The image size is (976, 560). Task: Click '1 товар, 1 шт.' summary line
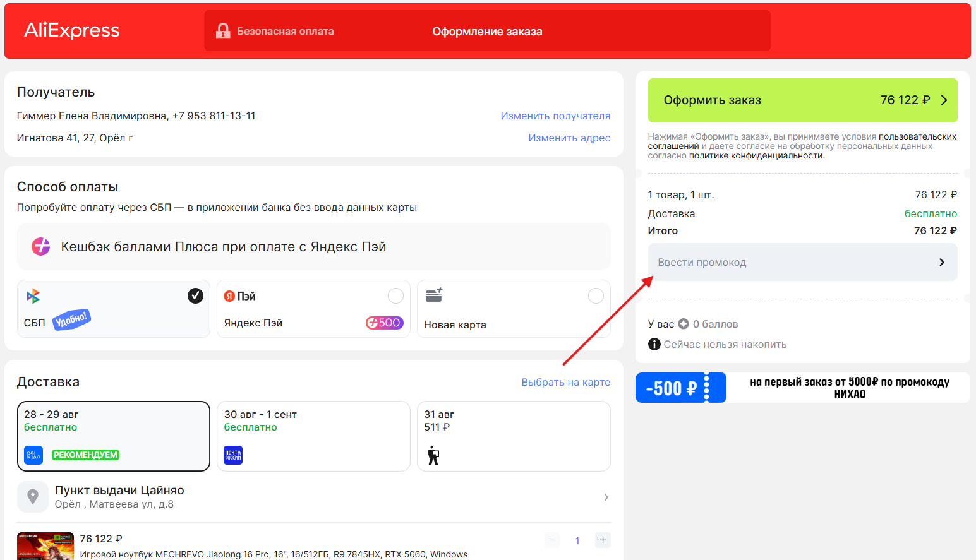point(681,194)
